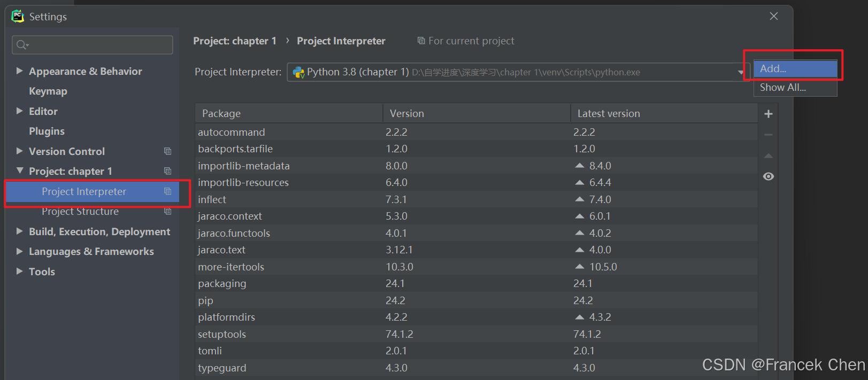Toggle the eye icon to show early releases
The height and width of the screenshot is (380, 868).
(x=769, y=176)
